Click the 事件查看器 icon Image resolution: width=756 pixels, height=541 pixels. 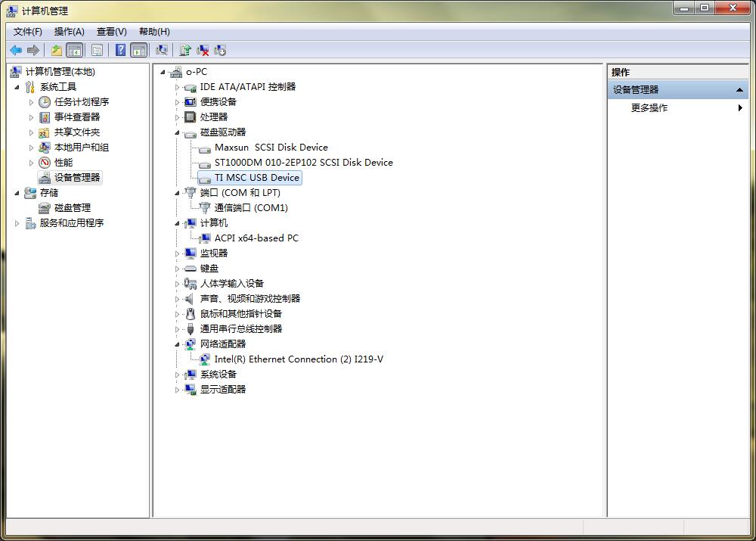(45, 117)
